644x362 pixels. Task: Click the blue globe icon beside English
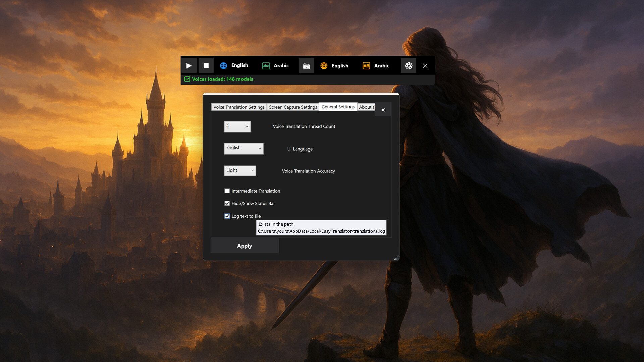223,65
